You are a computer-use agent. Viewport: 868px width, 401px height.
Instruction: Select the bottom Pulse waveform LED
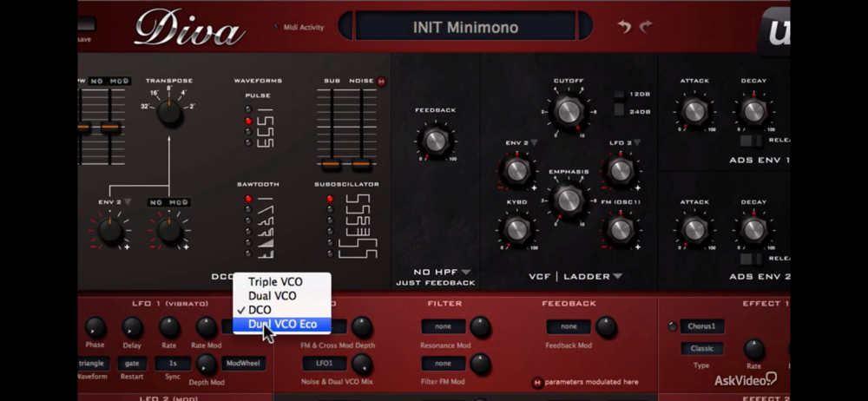(248, 143)
